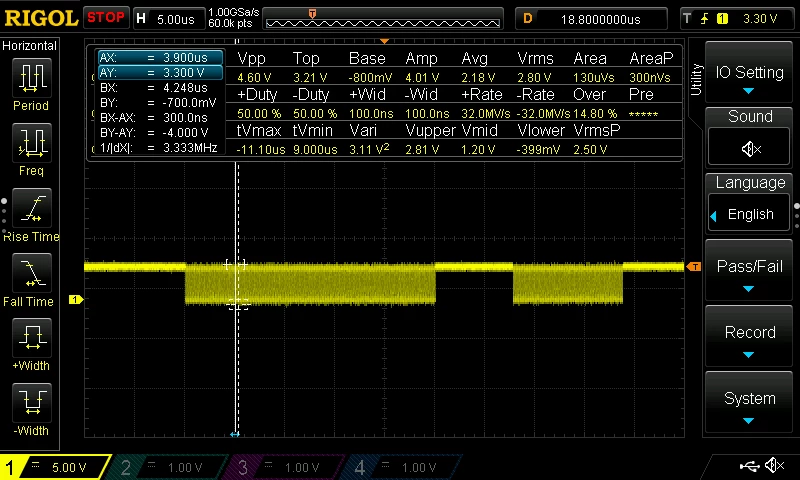Screen dimensions: 800x480
Task: Click the orange trigger level marker T
Action: [693, 267]
